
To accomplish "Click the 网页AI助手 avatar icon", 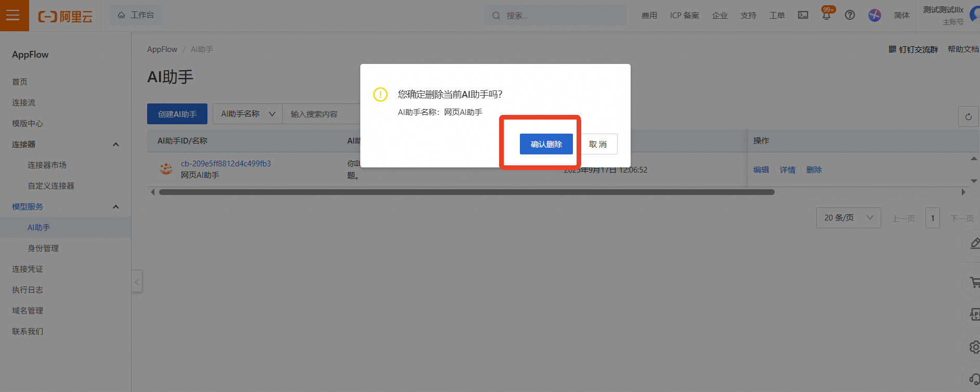I will point(166,169).
